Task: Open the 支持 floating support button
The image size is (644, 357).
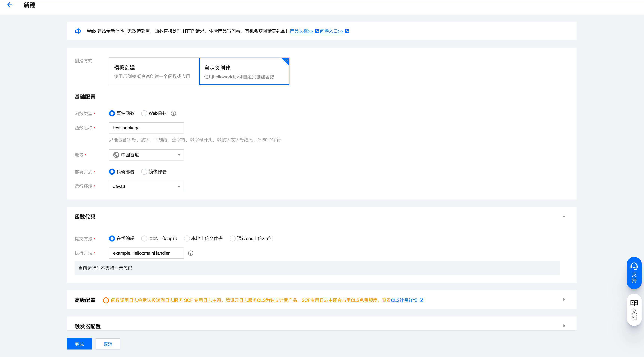Action: click(634, 273)
